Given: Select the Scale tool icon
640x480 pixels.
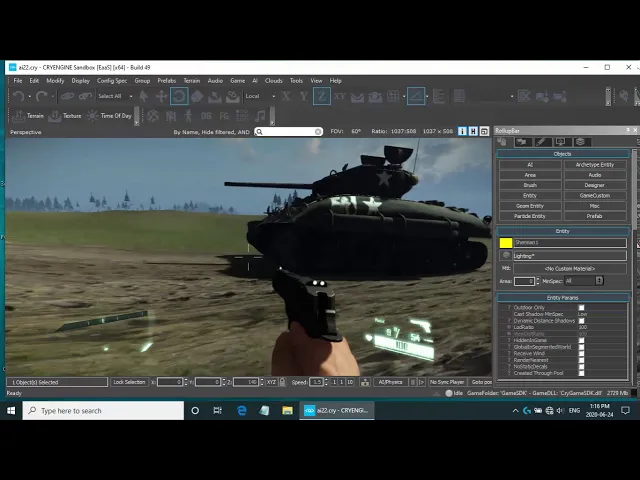Looking at the screenshot, I should (197, 96).
